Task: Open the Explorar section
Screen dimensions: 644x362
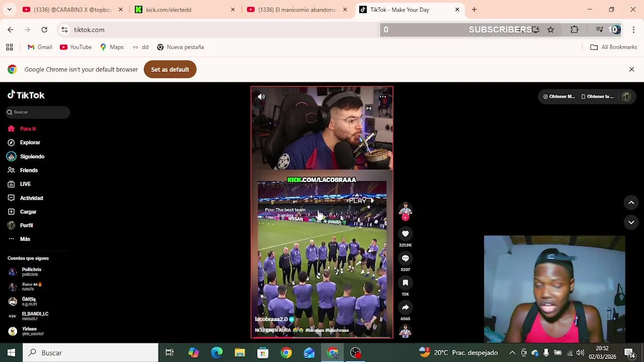Action: [x=24, y=142]
